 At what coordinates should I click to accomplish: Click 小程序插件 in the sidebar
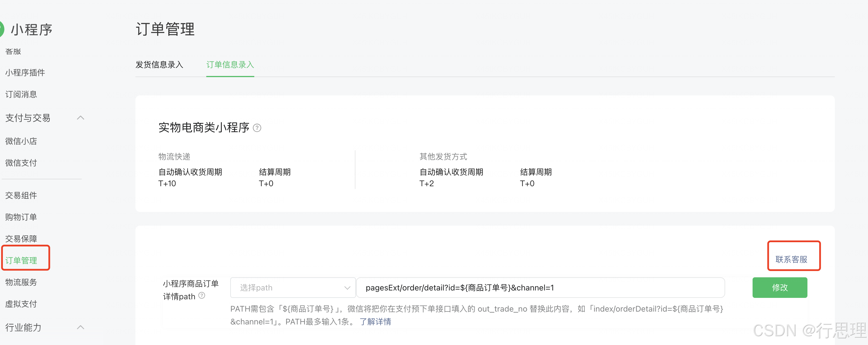click(25, 73)
